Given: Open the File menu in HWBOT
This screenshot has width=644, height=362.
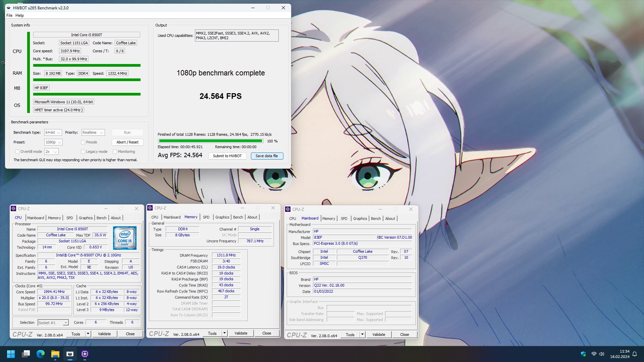Looking at the screenshot, I should pyautogui.click(x=9, y=15).
